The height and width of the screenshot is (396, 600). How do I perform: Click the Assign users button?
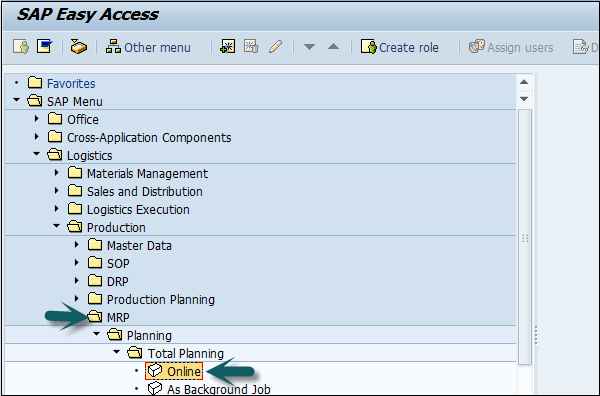point(511,47)
